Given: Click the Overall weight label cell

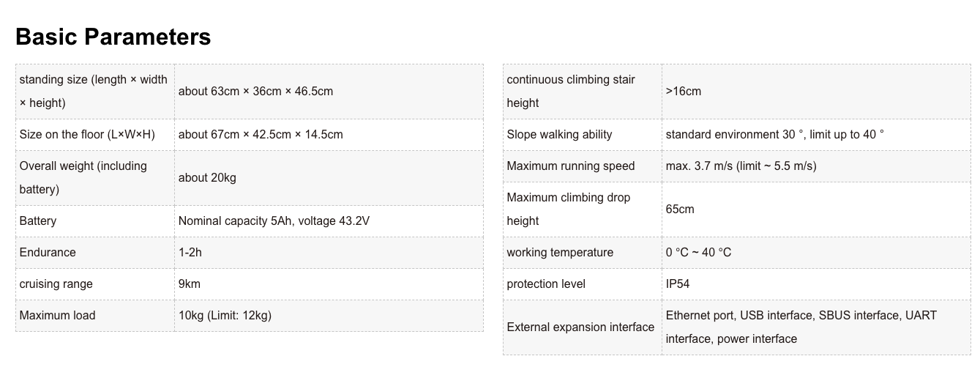Looking at the screenshot, I should click(x=83, y=177).
